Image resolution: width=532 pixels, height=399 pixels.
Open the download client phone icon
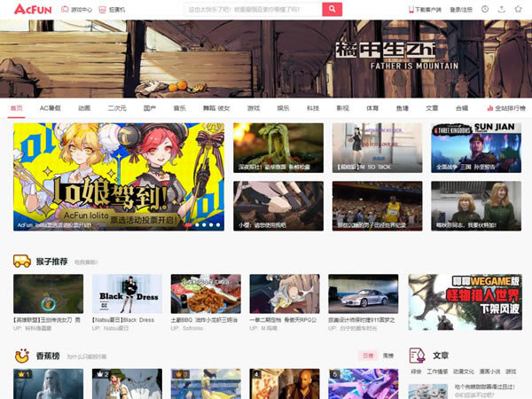(411, 10)
